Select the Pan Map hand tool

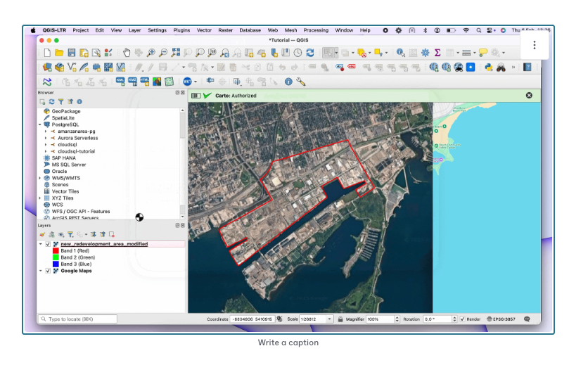click(127, 53)
